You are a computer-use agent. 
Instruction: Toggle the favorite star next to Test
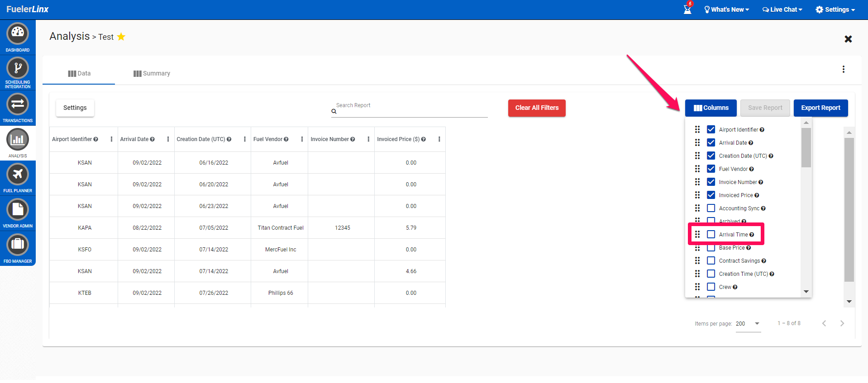(121, 37)
